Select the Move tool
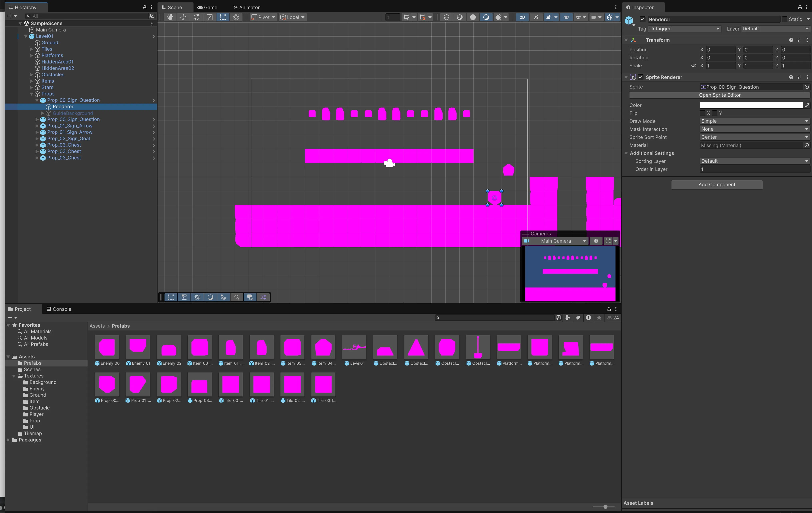This screenshot has width=812, height=513. coord(183,17)
